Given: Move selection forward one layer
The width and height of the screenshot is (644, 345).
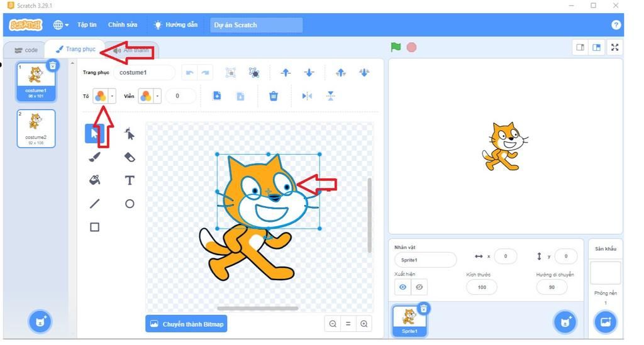Looking at the screenshot, I should click(x=286, y=73).
